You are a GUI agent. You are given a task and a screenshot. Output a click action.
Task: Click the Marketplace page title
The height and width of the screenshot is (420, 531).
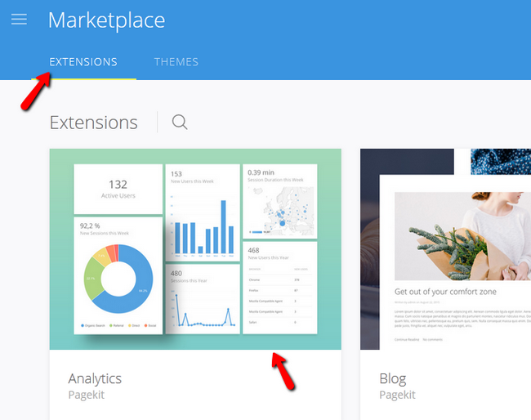[106, 20]
